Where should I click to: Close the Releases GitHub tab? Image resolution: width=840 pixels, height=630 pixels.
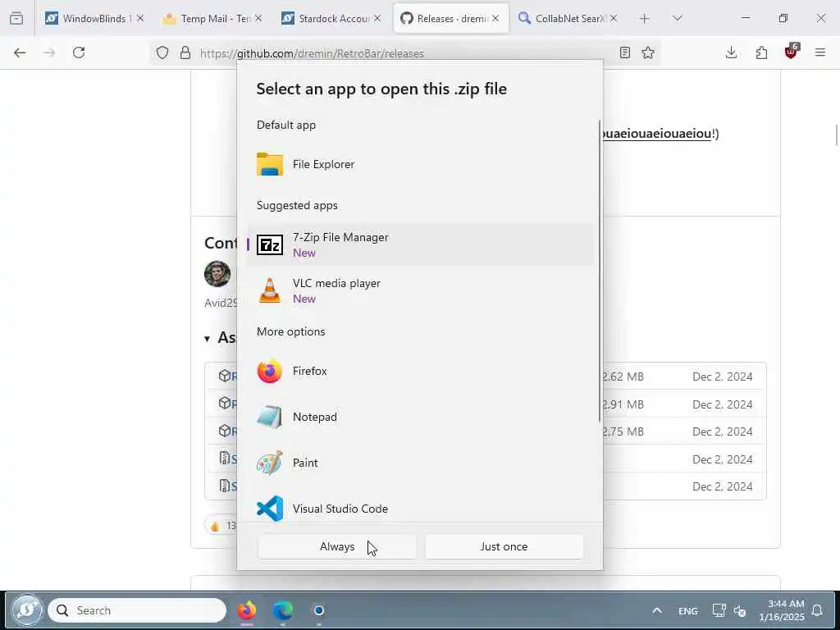pos(495,18)
